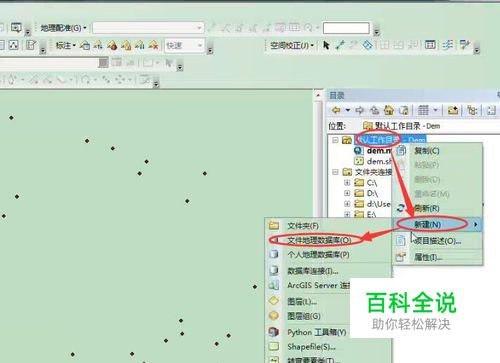Viewport: 500px width, 363px height.
Task: Choose 复制(C) from the context menu
Action: tap(438, 151)
